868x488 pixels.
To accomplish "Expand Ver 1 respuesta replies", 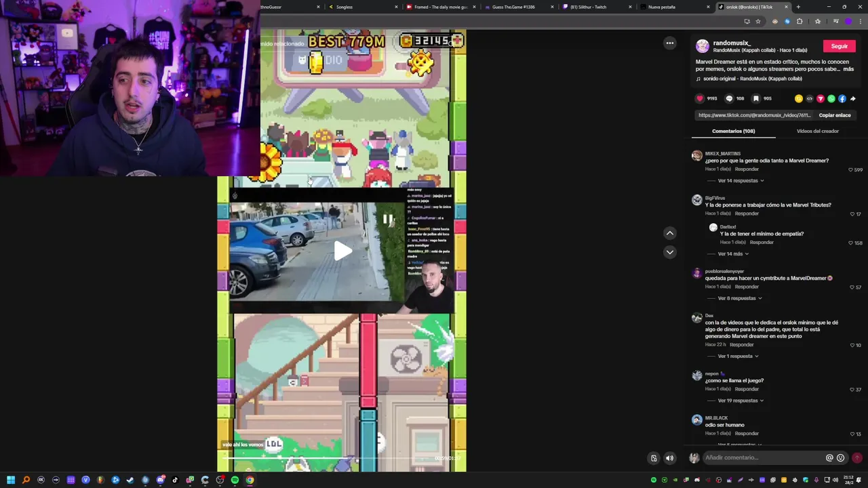I will point(738,357).
